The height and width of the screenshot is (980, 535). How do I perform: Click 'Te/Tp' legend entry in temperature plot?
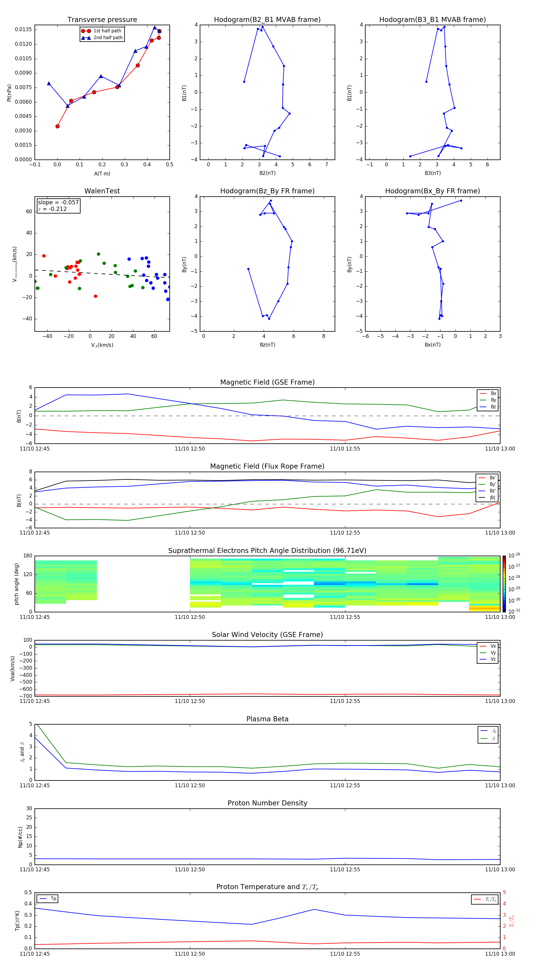(x=485, y=899)
